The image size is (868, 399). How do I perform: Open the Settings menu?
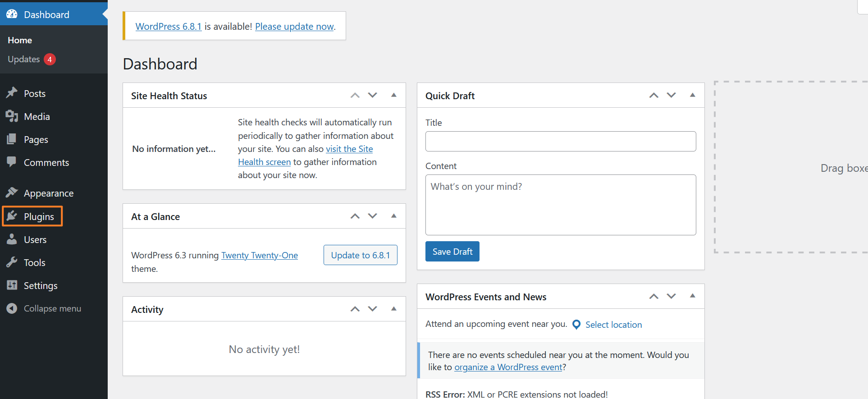point(54,285)
